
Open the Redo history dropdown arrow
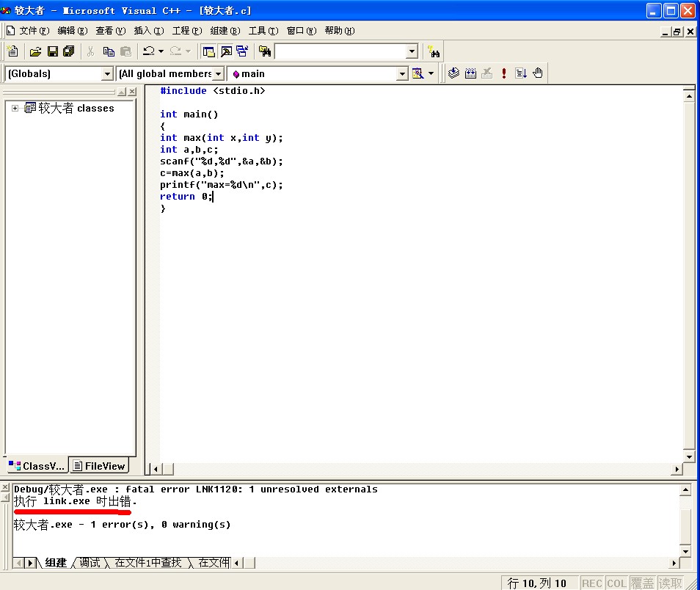tap(189, 51)
